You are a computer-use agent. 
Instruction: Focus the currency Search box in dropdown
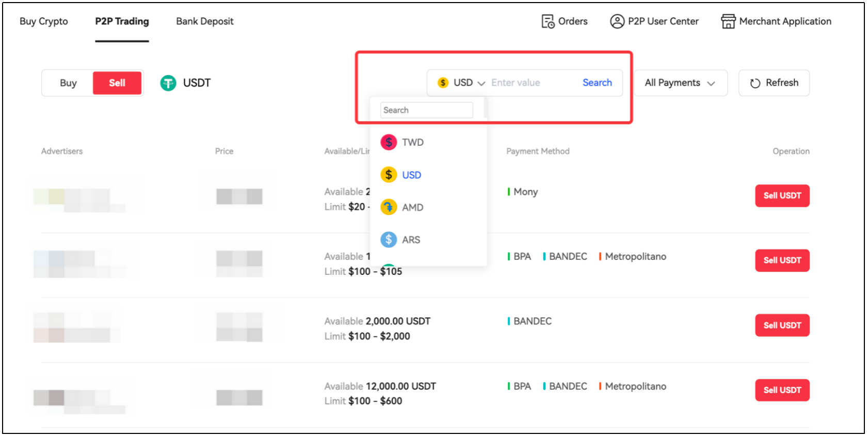click(426, 110)
